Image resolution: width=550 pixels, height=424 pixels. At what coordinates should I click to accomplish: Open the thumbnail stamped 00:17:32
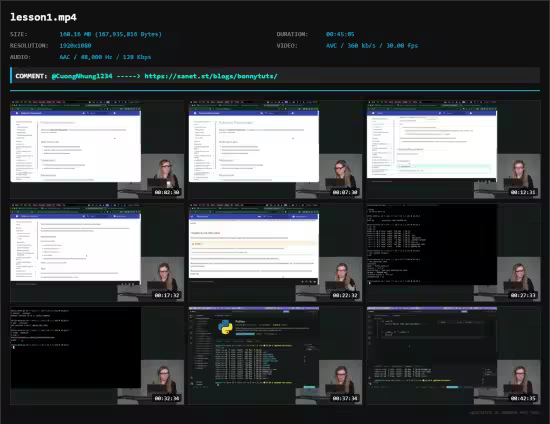click(x=97, y=253)
